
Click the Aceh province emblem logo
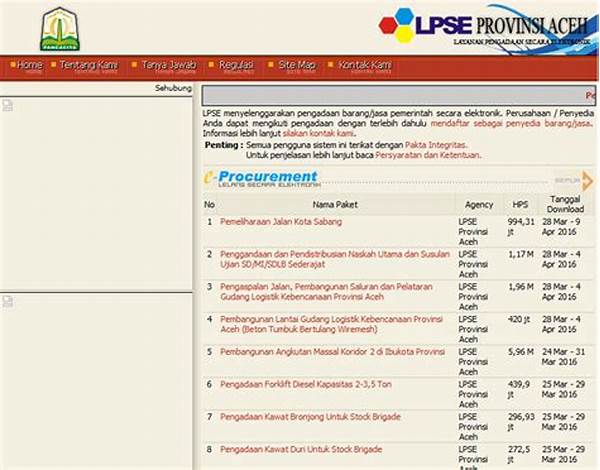[x=60, y=29]
